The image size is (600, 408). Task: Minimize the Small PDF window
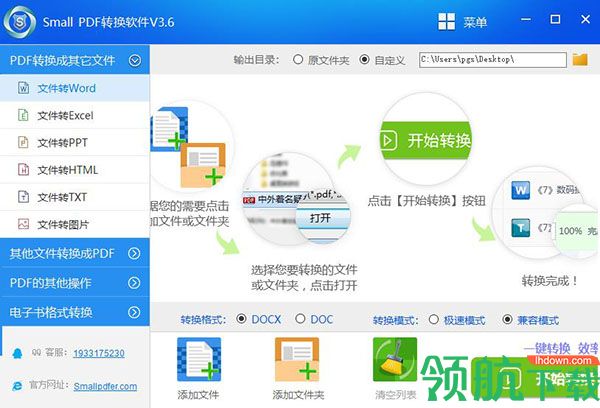pyautogui.click(x=526, y=19)
